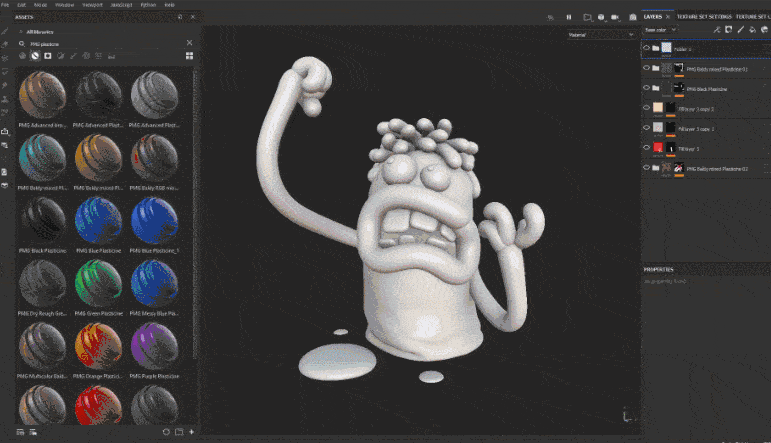Open the camera selection dropdown
771x443 pixels.
(x=615, y=17)
